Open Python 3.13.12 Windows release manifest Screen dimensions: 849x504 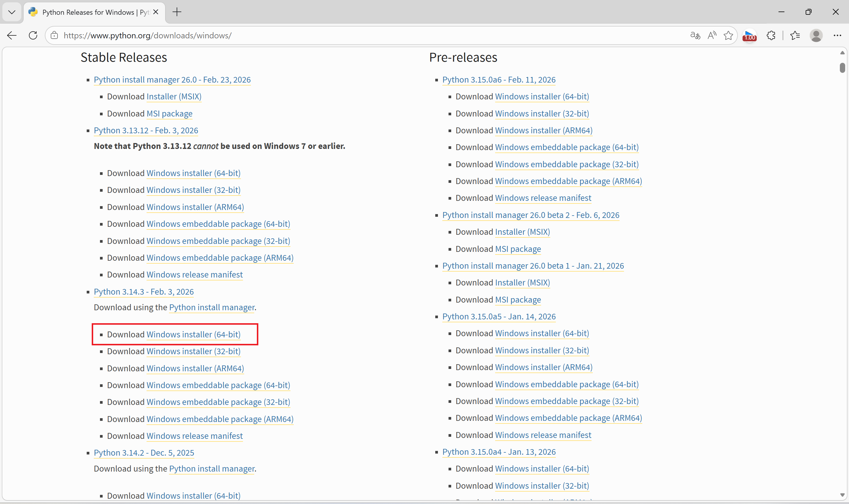pyautogui.click(x=195, y=275)
